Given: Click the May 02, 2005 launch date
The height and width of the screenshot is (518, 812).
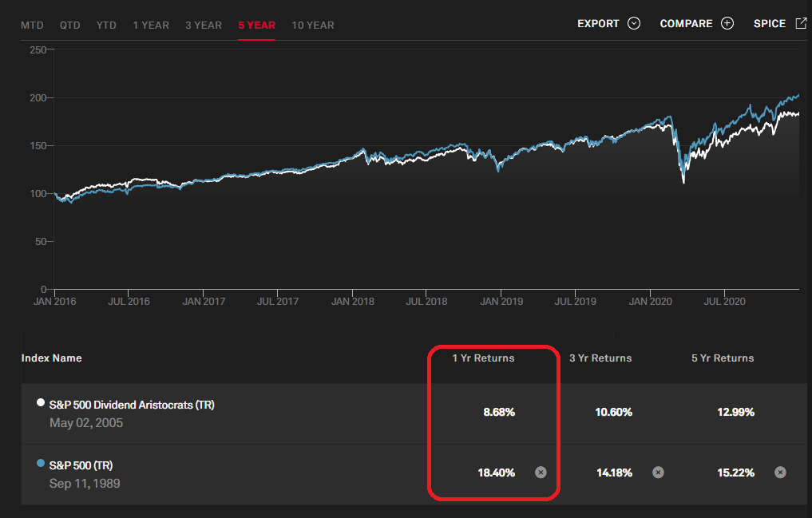Looking at the screenshot, I should [x=86, y=423].
